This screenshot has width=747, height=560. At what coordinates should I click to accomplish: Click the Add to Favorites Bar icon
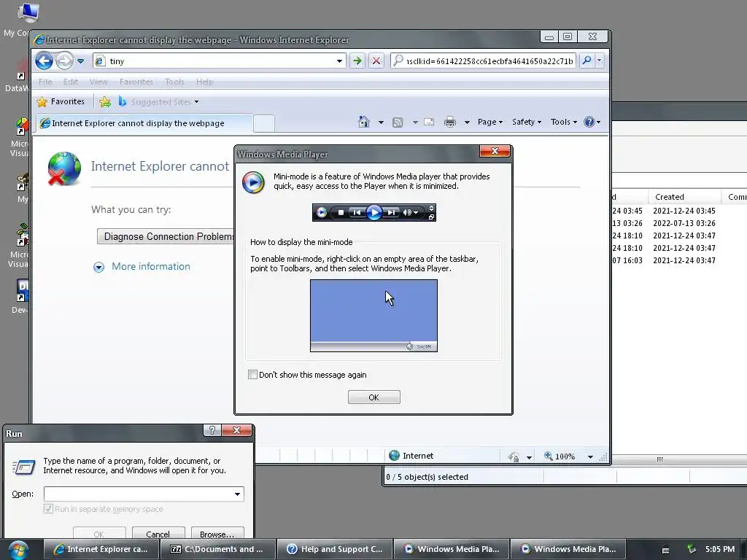point(105,101)
